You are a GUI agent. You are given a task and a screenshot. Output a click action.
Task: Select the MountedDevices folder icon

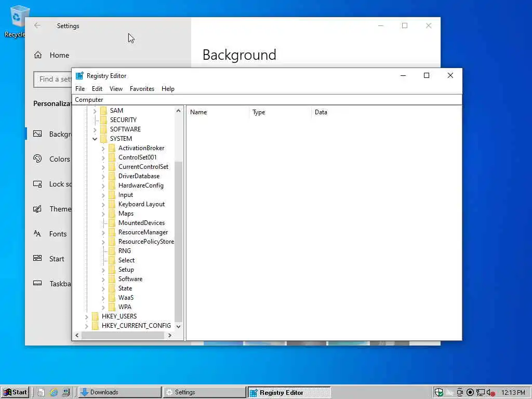(112, 223)
